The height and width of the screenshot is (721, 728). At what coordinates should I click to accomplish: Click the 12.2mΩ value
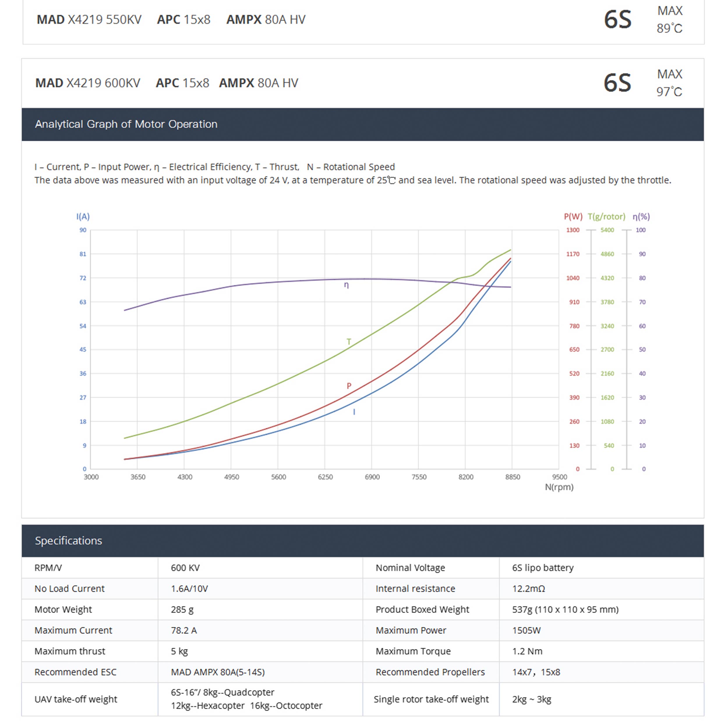(x=528, y=588)
